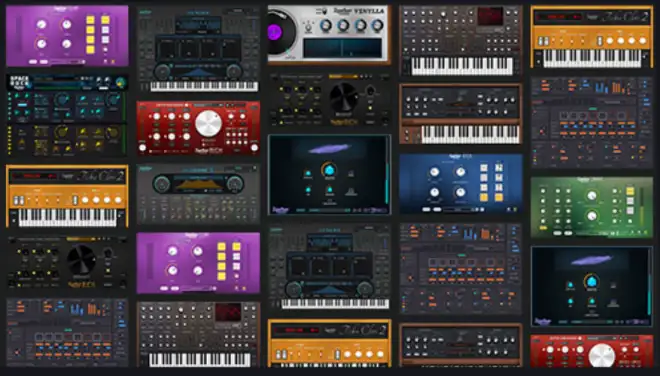Screen dimensions: 660x376
Task: Flip the small toggle switch on Vanilla
Action: 309,28
